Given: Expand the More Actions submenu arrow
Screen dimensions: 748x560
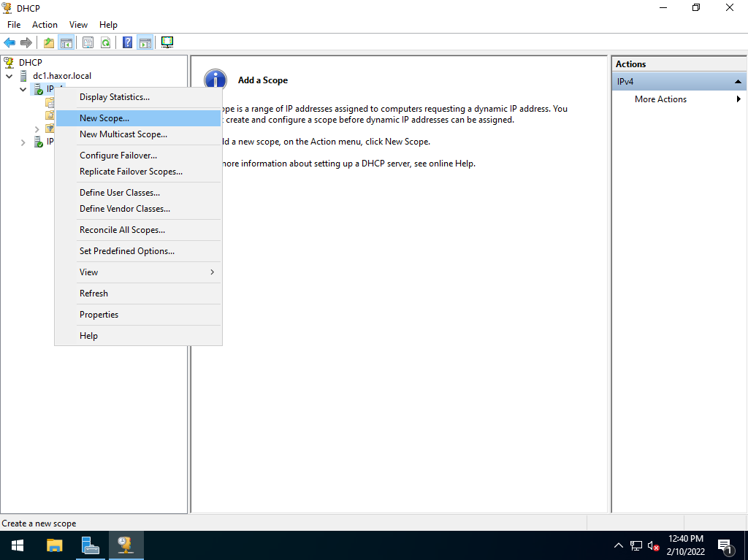Looking at the screenshot, I should pos(739,99).
